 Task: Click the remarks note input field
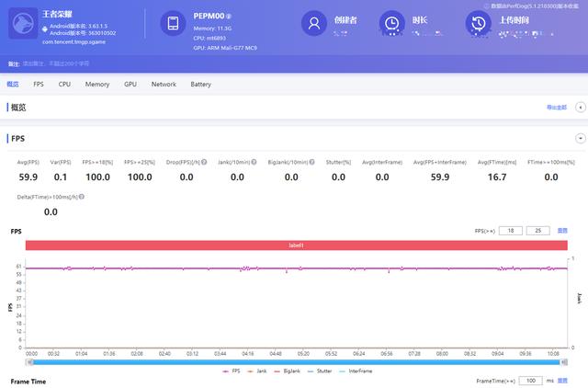56,63
